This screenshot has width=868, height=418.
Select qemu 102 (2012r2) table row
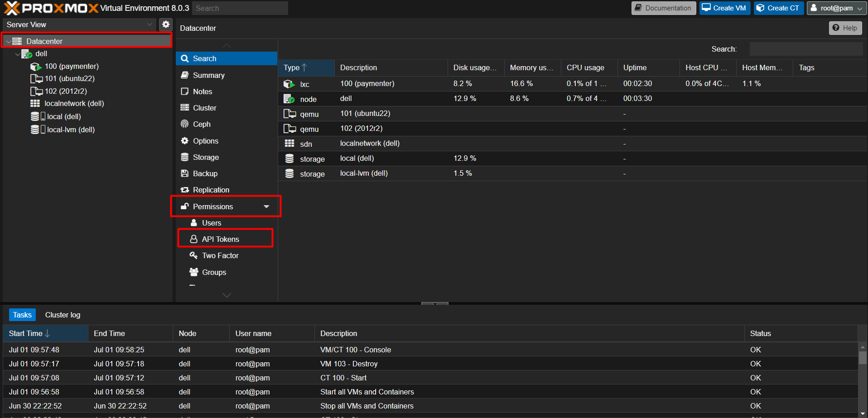coord(573,129)
